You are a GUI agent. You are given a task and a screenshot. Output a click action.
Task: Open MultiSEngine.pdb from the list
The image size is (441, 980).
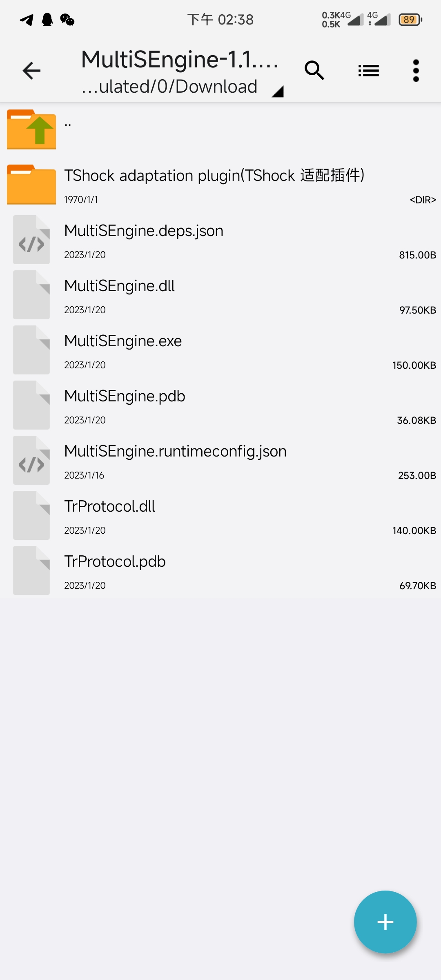click(163, 405)
